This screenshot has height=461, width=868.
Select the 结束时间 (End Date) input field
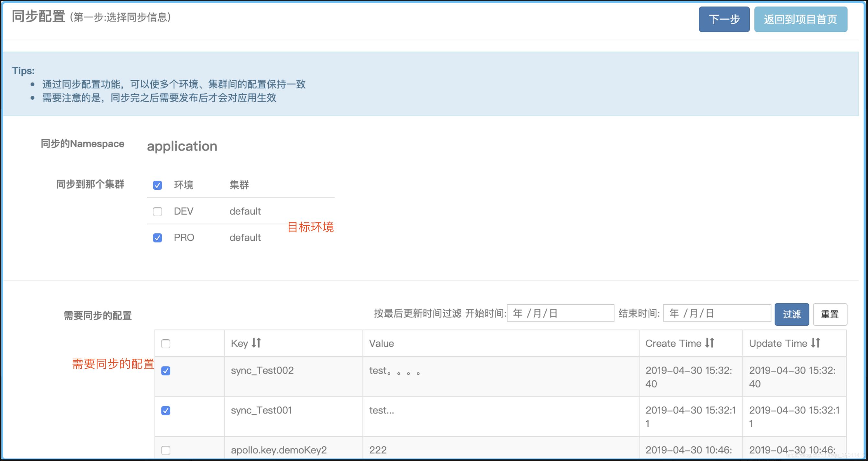pos(717,313)
